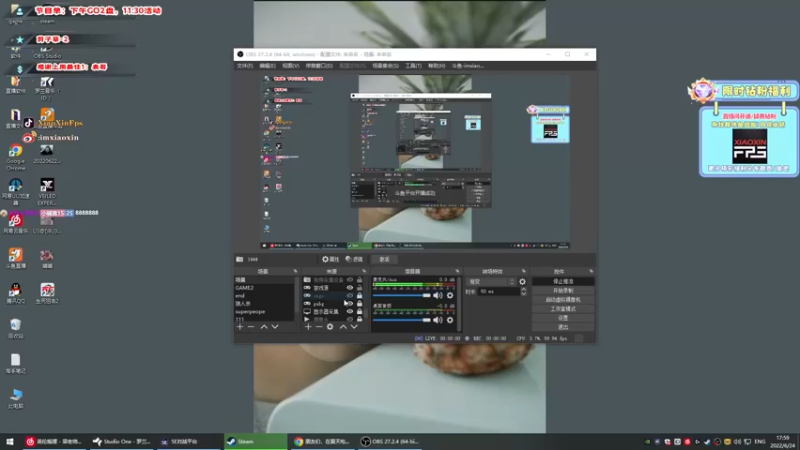The height and width of the screenshot is (450, 800).
Task: Open Tencent QQ desktop icon
Action: tap(15, 293)
